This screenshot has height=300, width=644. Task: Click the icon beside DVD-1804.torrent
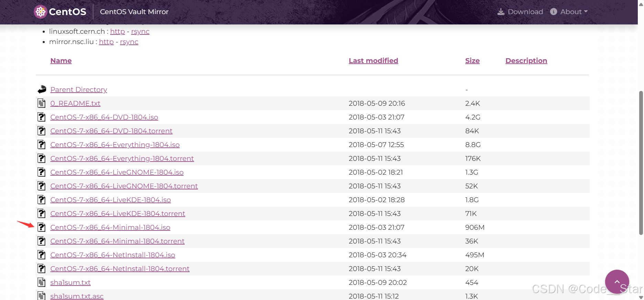42,131
